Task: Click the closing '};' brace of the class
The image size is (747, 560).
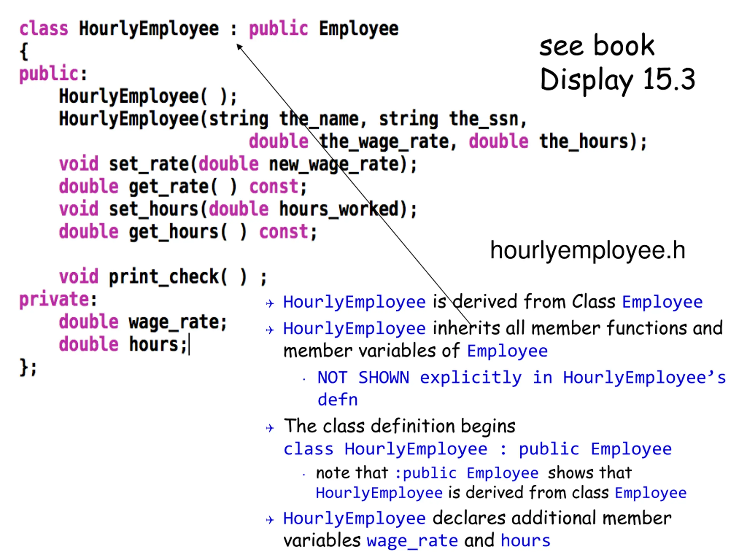Action: [x=28, y=367]
